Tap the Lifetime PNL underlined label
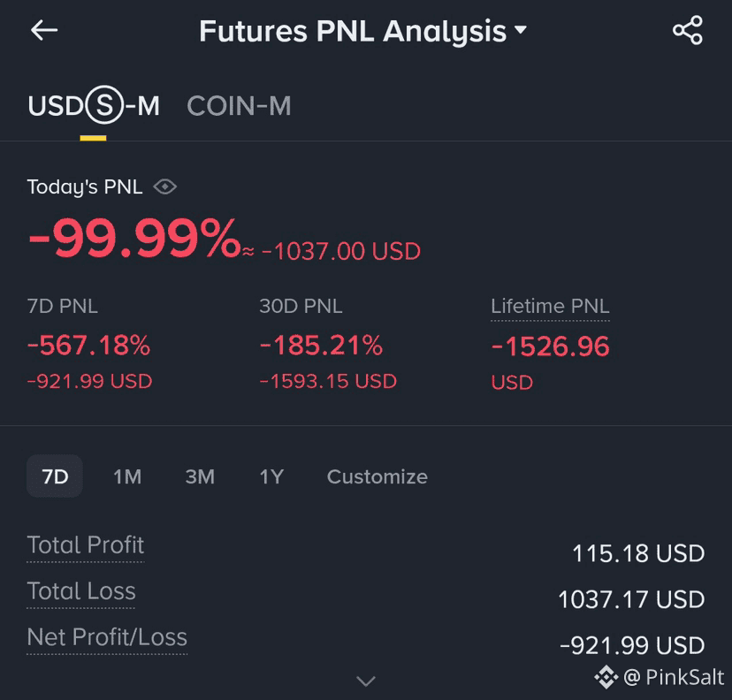The image size is (732, 700). [x=550, y=307]
